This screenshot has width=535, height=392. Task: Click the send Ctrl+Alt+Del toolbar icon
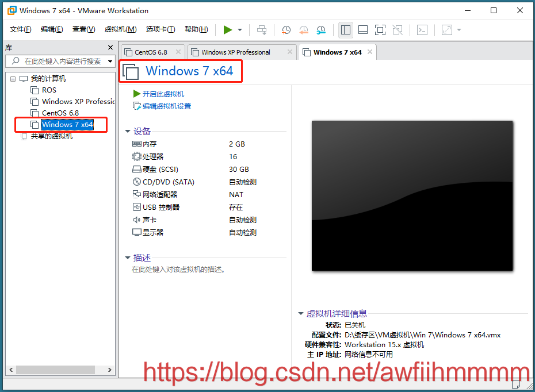(x=262, y=30)
